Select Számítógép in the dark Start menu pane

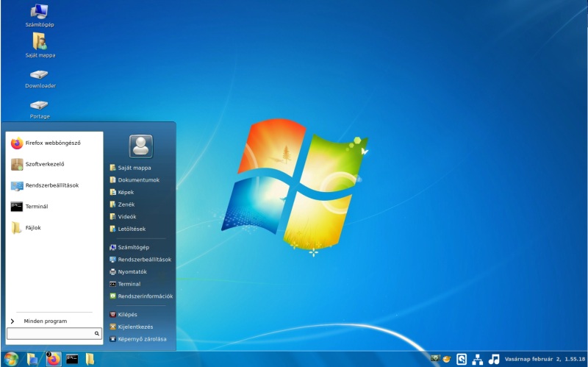tap(129, 247)
